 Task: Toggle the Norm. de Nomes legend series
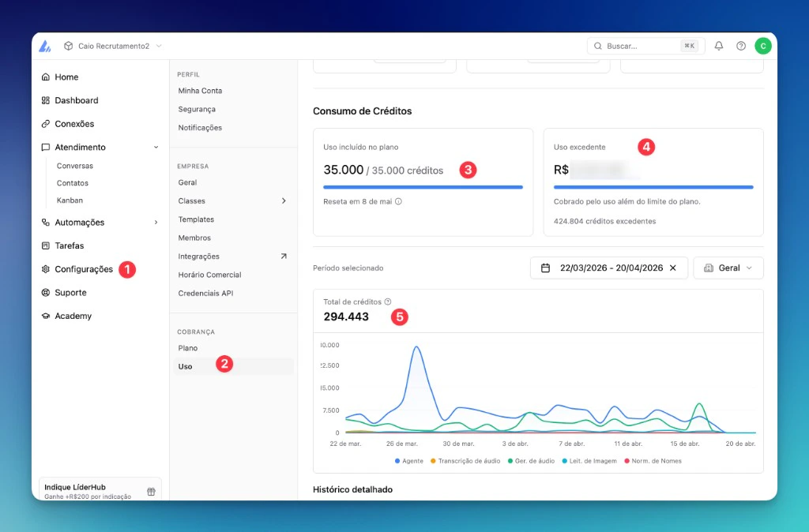[x=653, y=461]
